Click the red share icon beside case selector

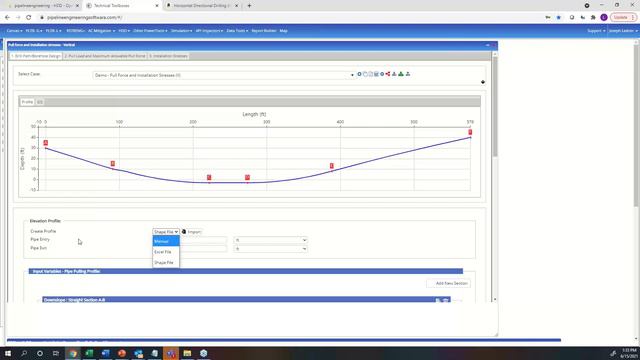tap(388, 74)
